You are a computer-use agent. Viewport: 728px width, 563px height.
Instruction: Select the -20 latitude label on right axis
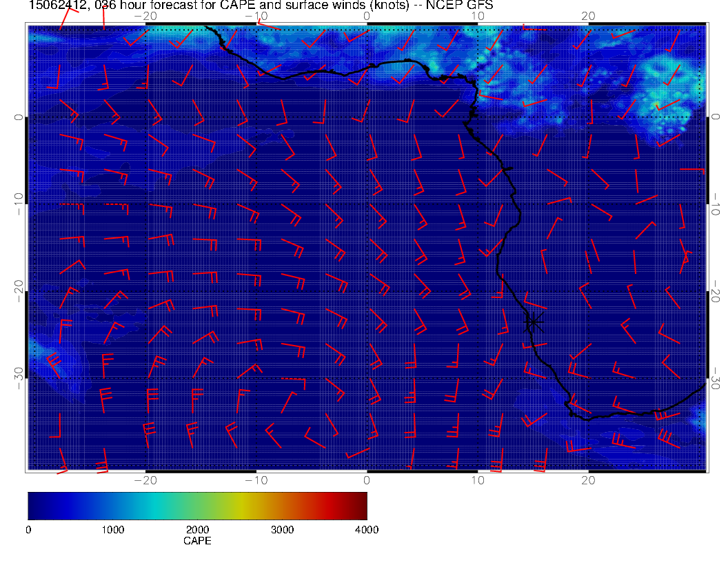716,290
